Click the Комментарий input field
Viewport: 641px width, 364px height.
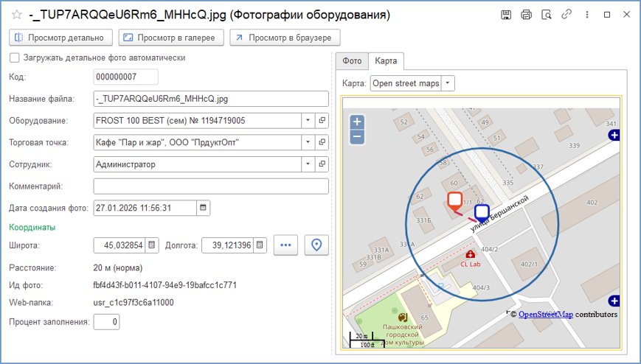[211, 186]
